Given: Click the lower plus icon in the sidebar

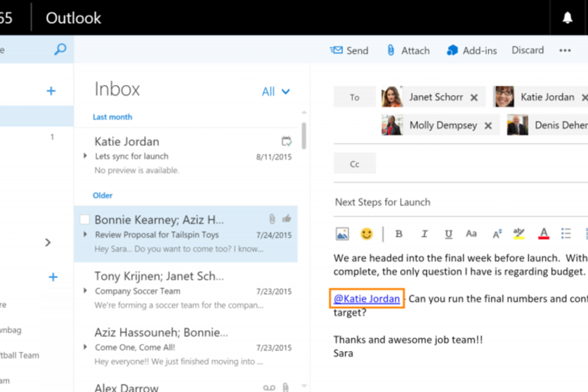Looking at the screenshot, I should tap(53, 277).
